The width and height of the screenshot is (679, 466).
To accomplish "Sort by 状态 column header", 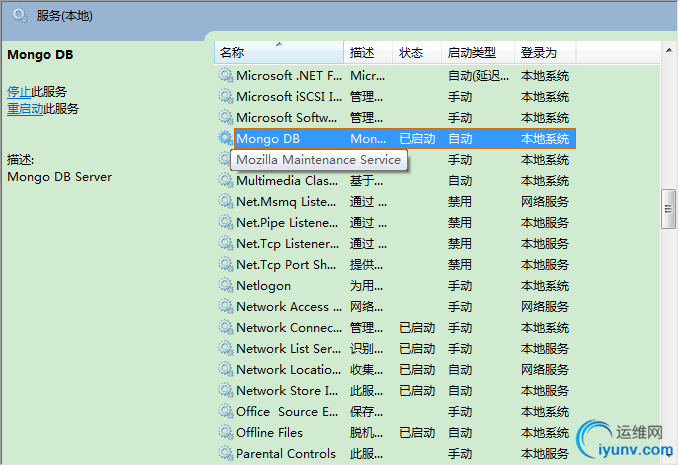I will pyautogui.click(x=417, y=52).
